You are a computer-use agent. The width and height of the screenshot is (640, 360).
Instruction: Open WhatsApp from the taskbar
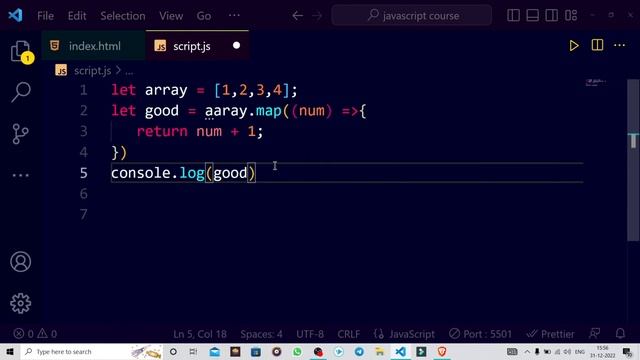tap(297, 351)
